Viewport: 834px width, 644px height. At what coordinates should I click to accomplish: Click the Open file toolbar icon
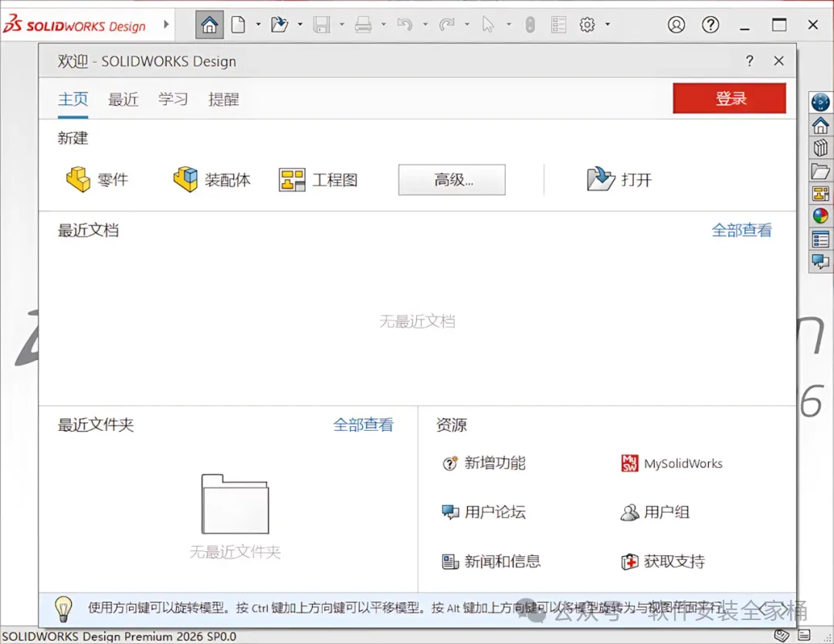click(x=280, y=25)
